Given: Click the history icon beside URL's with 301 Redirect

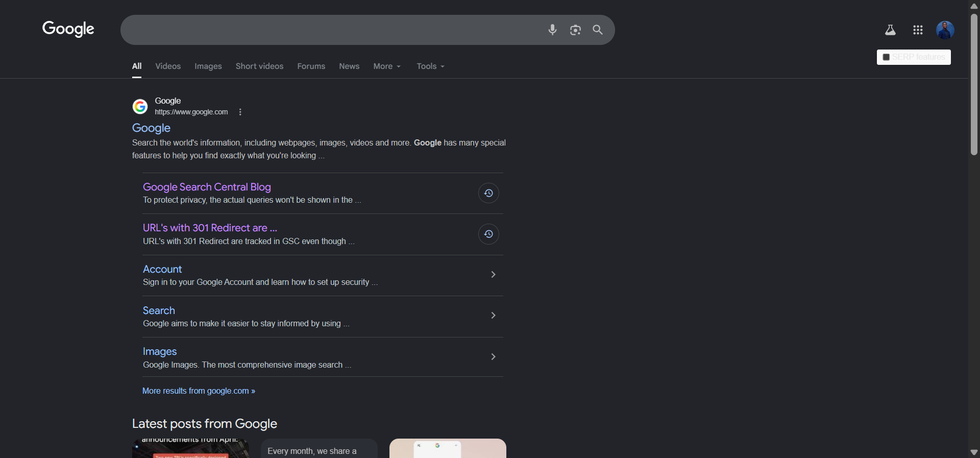Looking at the screenshot, I should point(488,234).
